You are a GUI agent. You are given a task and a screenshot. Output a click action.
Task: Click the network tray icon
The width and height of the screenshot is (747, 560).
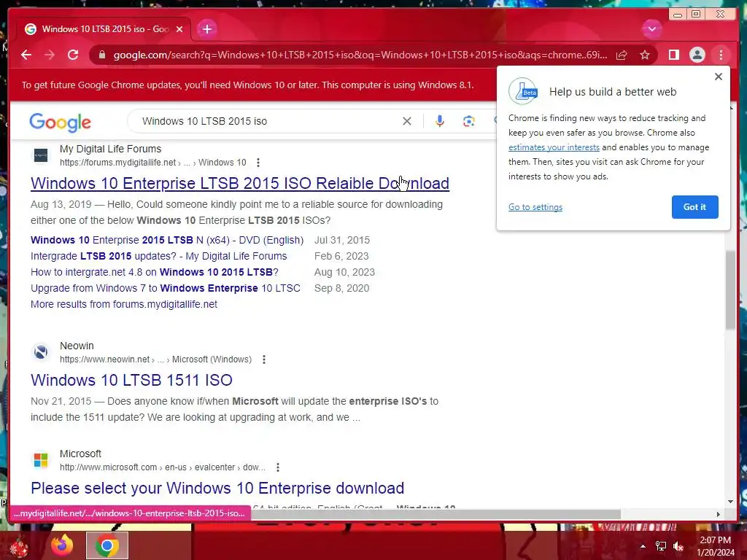661,546
